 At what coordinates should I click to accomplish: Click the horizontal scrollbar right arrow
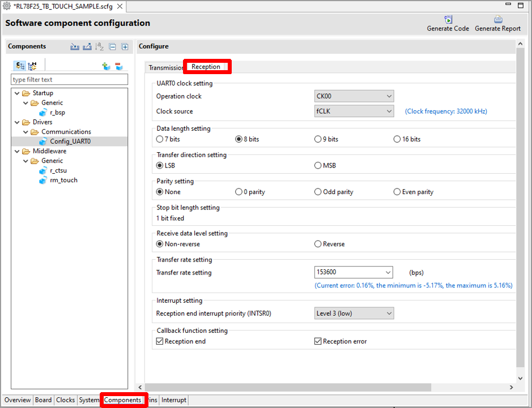pyautogui.click(x=511, y=388)
